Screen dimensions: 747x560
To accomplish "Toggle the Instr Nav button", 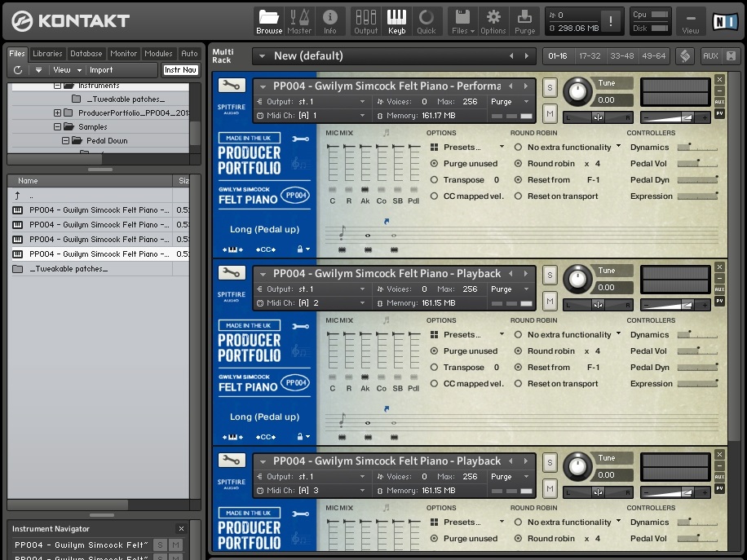I will click(x=180, y=70).
